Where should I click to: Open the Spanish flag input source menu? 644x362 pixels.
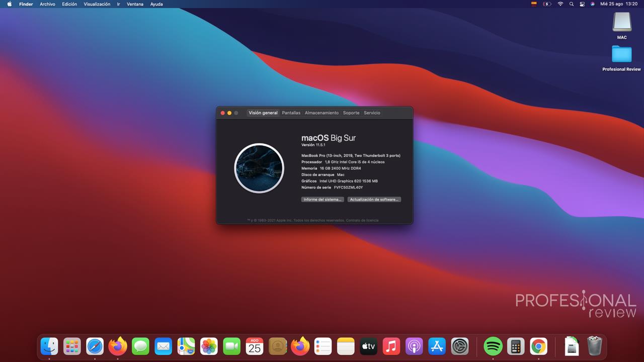(x=534, y=4)
